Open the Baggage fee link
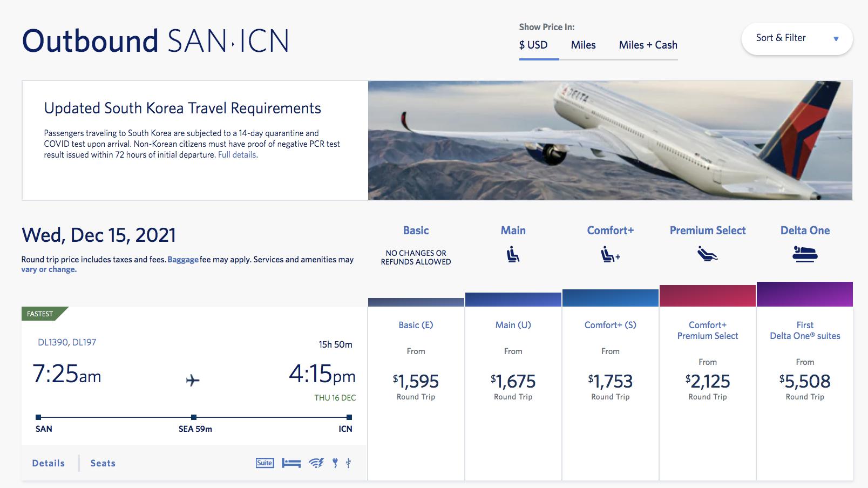 pos(183,260)
